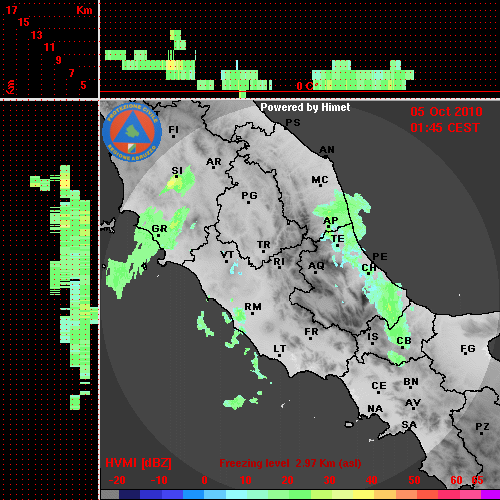Click the AN city label on the coast
Image resolution: width=500 pixels, height=500 pixels.
pos(327,150)
